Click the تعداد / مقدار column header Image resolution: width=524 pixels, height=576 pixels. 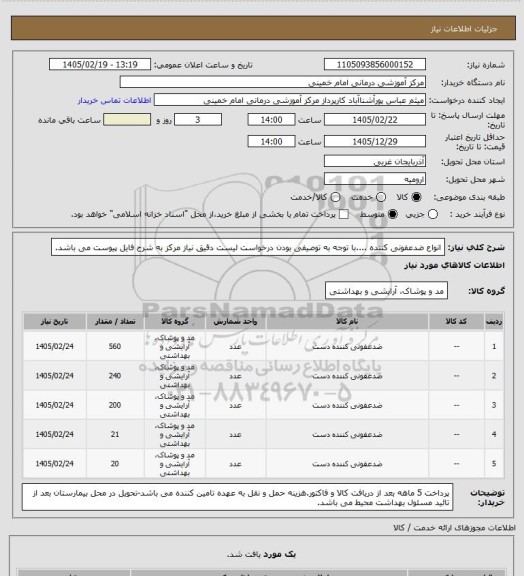(115, 321)
